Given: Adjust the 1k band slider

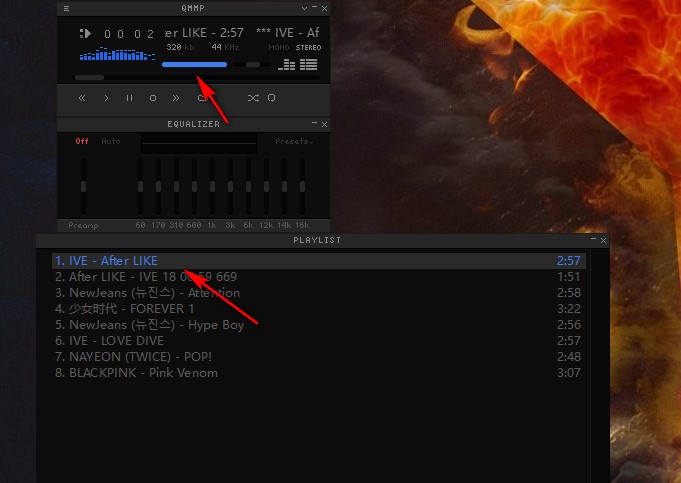Looking at the screenshot, I should coord(212,186).
